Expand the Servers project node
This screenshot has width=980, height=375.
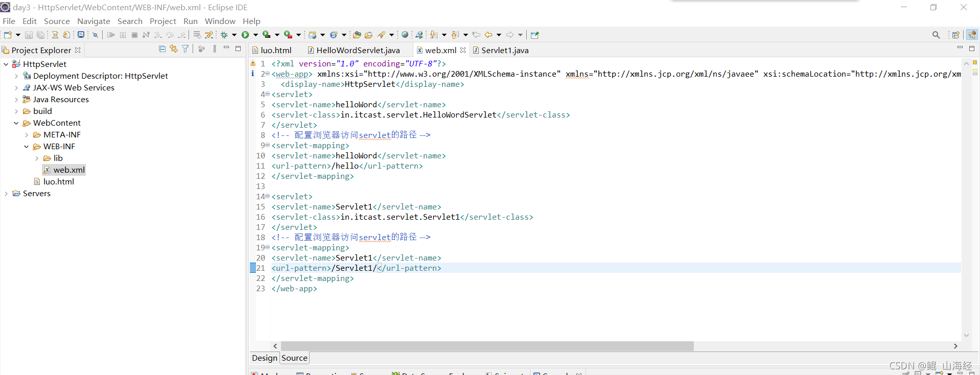click(6, 194)
